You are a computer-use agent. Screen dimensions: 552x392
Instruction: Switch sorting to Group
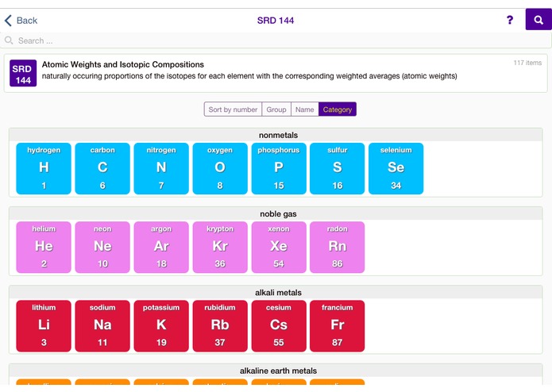[276, 110]
